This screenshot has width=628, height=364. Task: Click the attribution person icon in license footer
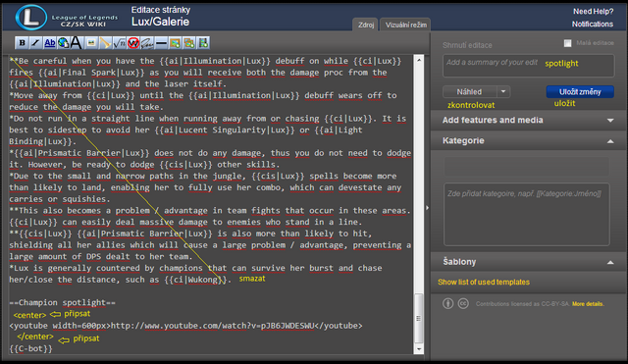click(448, 303)
